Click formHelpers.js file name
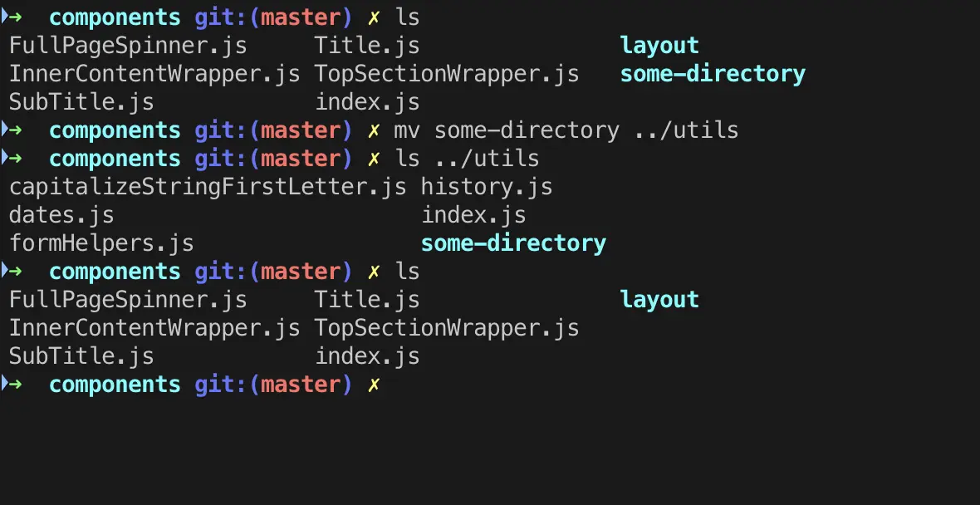The height and width of the screenshot is (505, 980). 101,243
